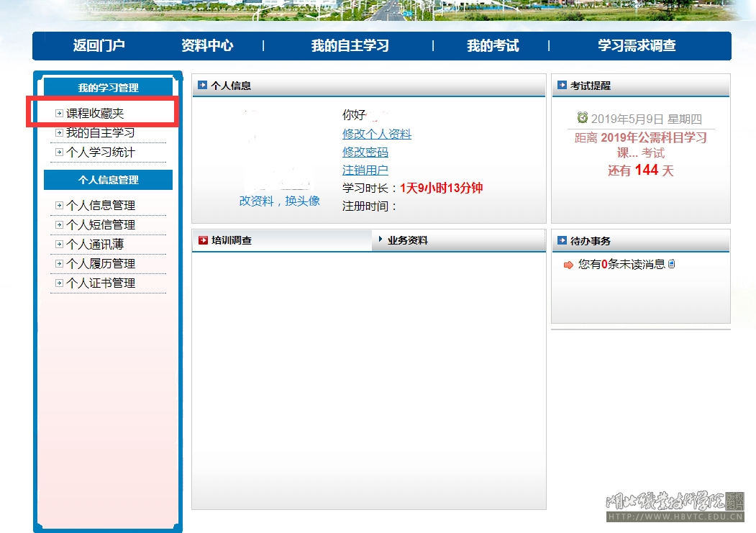
Task: Click the bullet icon next to 课程收藏夹
Action: tap(59, 114)
